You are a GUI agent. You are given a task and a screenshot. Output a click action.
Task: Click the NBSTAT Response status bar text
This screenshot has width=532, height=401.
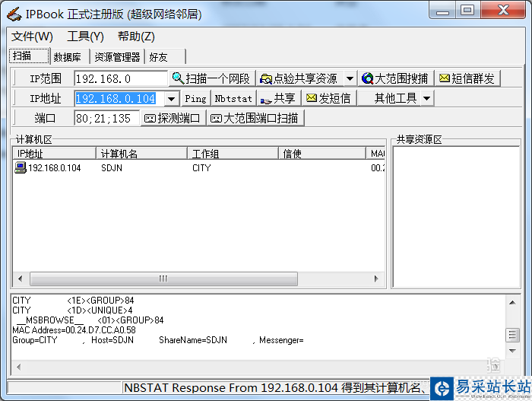(275, 388)
